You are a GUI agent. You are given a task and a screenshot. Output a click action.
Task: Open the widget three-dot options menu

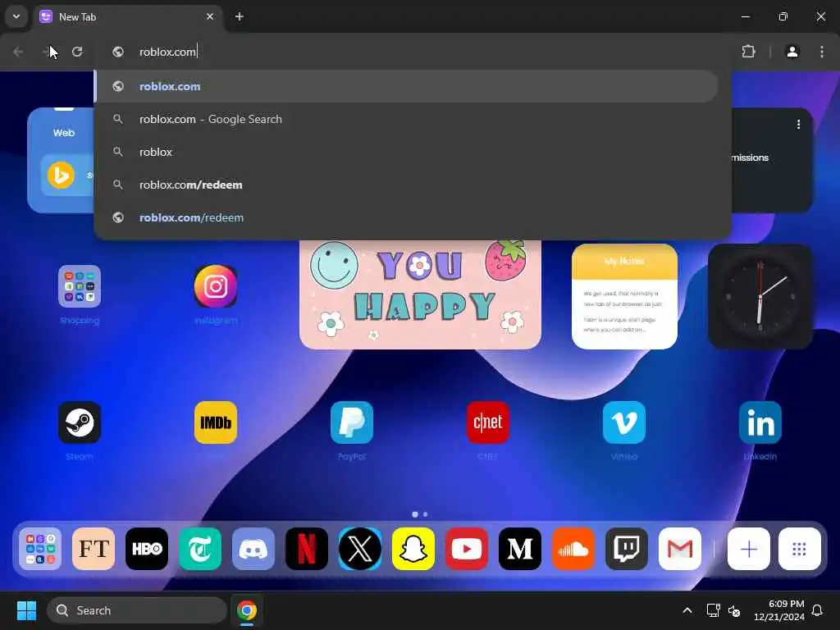798,125
